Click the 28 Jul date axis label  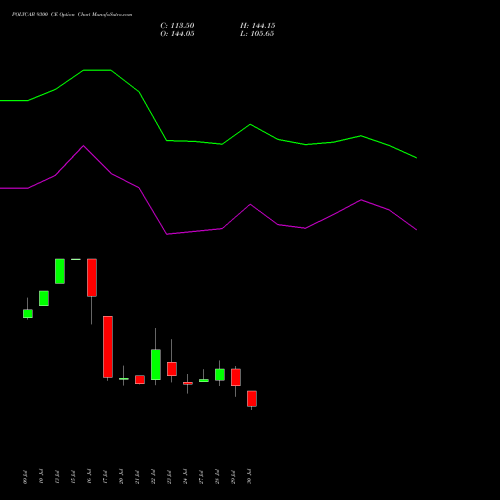tap(217, 477)
